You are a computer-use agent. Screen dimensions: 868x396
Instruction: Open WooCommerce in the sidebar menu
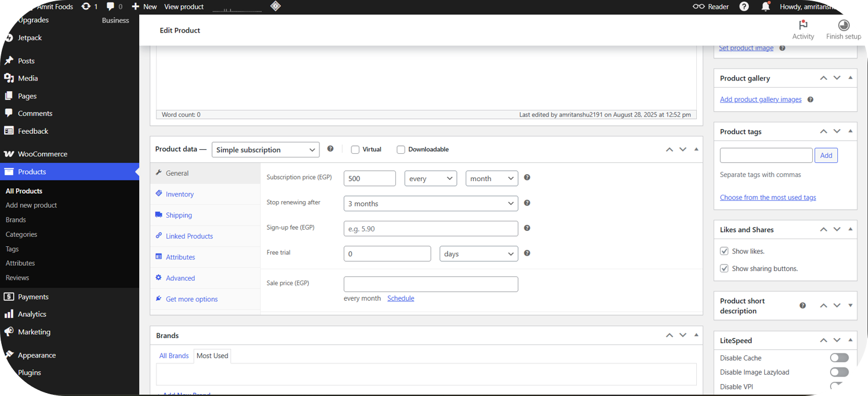click(42, 154)
